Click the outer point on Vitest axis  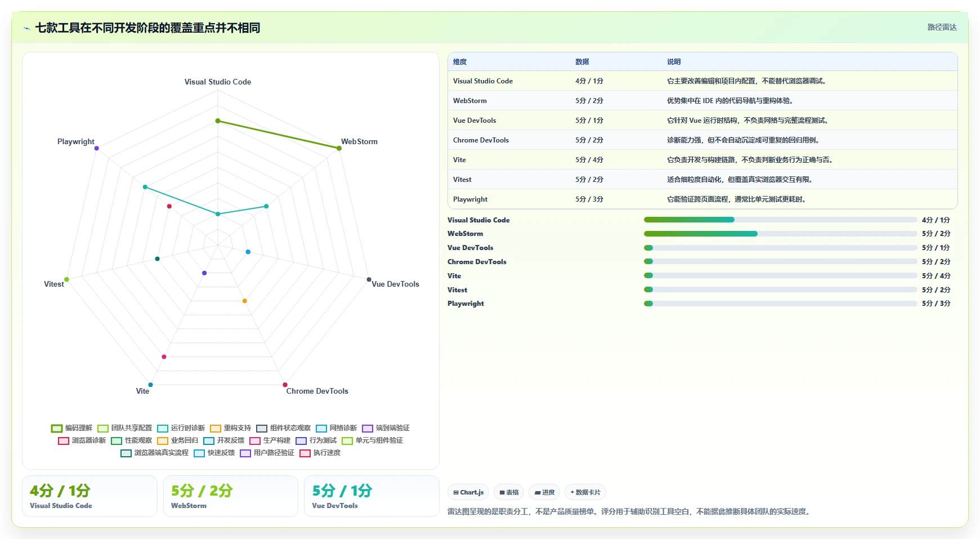pyautogui.click(x=66, y=279)
